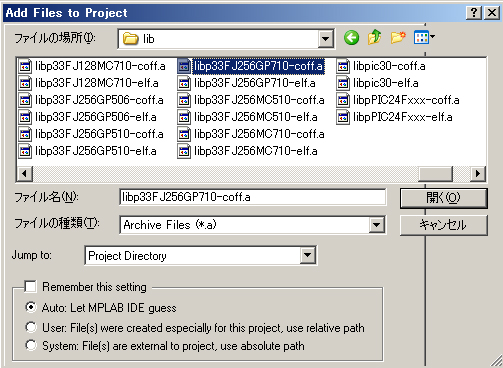The width and height of the screenshot is (503, 368).
Task: Click icon of libp33FJ256GP510-coff.a
Action: pos(25,134)
